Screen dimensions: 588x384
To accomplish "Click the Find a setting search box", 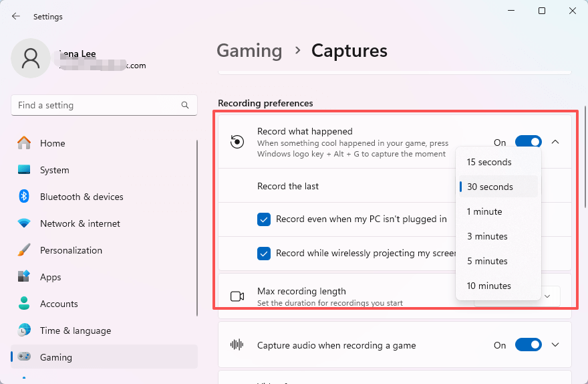I will [97, 105].
